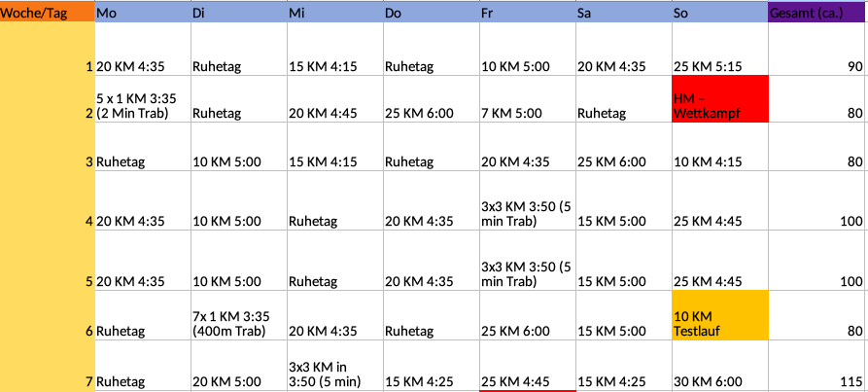Image resolution: width=868 pixels, height=392 pixels.
Task: Select the 7x 1 KM 3:35 (400m Trab) cell
Action: click(x=238, y=315)
